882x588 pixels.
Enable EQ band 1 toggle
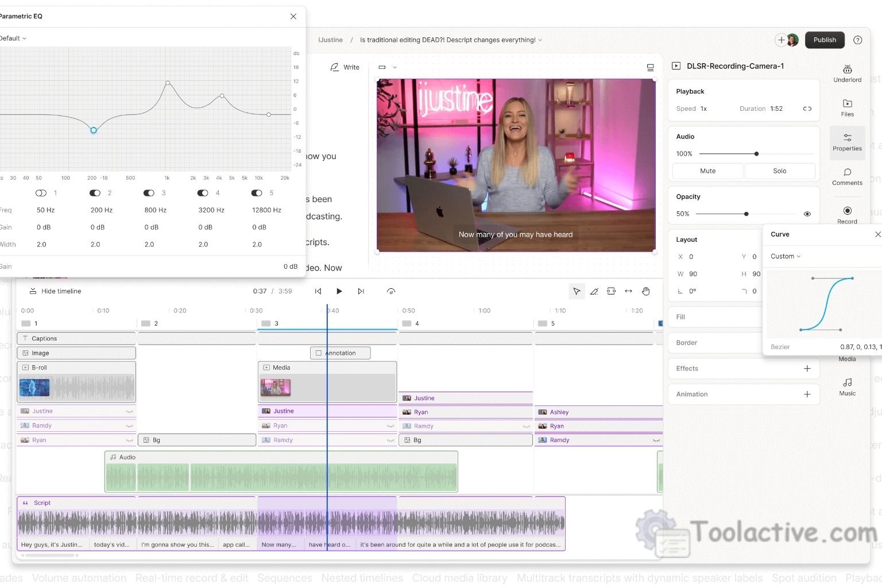tap(41, 193)
